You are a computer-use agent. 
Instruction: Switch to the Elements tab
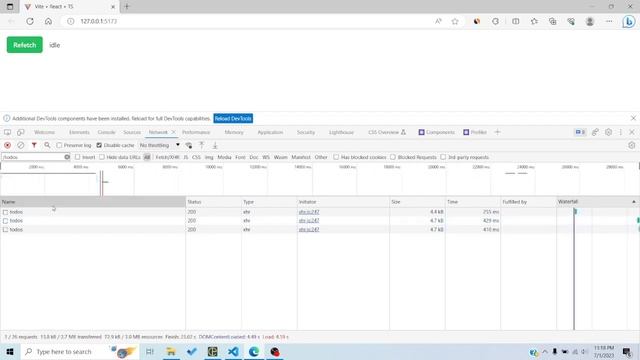pos(79,132)
